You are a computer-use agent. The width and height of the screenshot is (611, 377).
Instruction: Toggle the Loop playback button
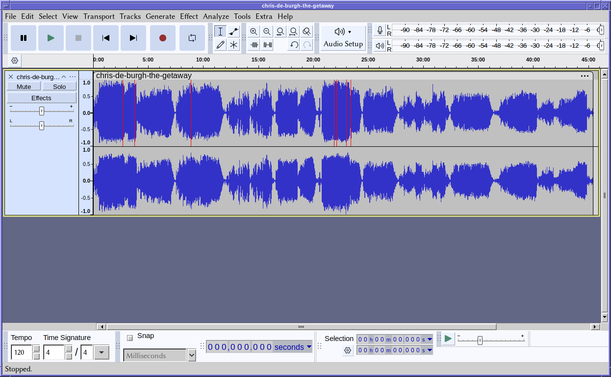coord(192,38)
